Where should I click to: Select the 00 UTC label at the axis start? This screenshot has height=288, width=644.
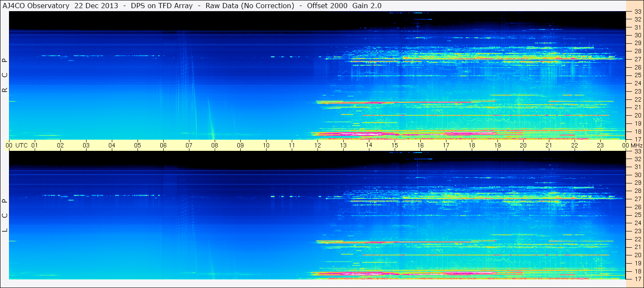click(17, 145)
